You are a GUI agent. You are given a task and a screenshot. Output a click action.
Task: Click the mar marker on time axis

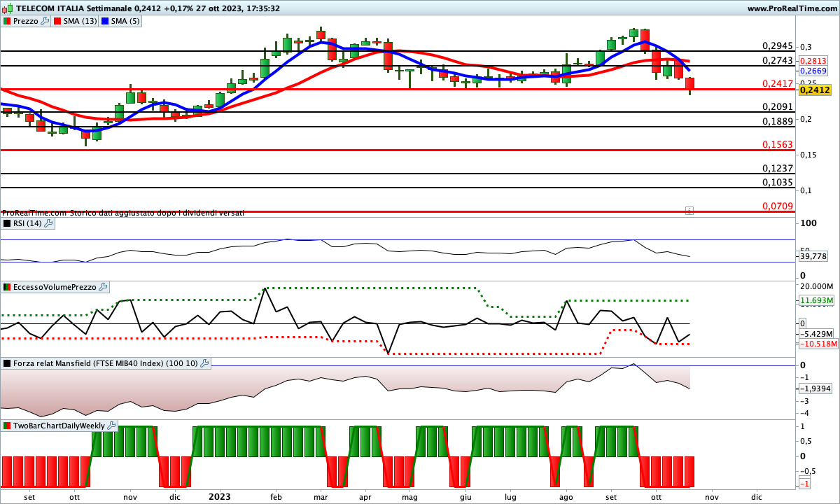click(x=321, y=496)
